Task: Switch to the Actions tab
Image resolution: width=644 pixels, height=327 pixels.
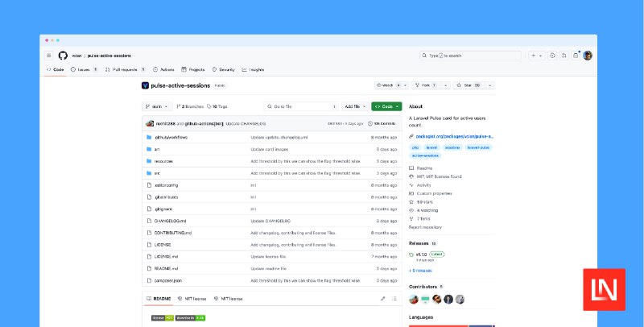Action: 163,70
